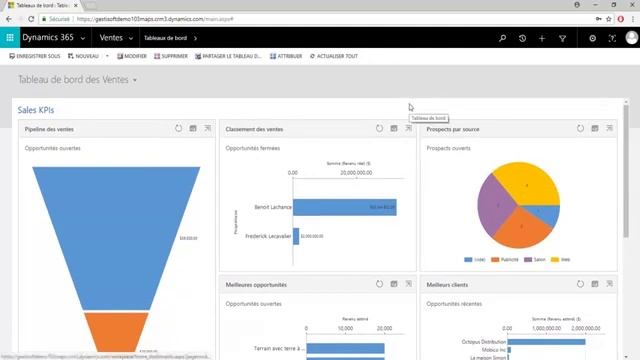Refresh the Pipeline des ventes chart
Screen dimensions: 640x360
[x=178, y=128]
